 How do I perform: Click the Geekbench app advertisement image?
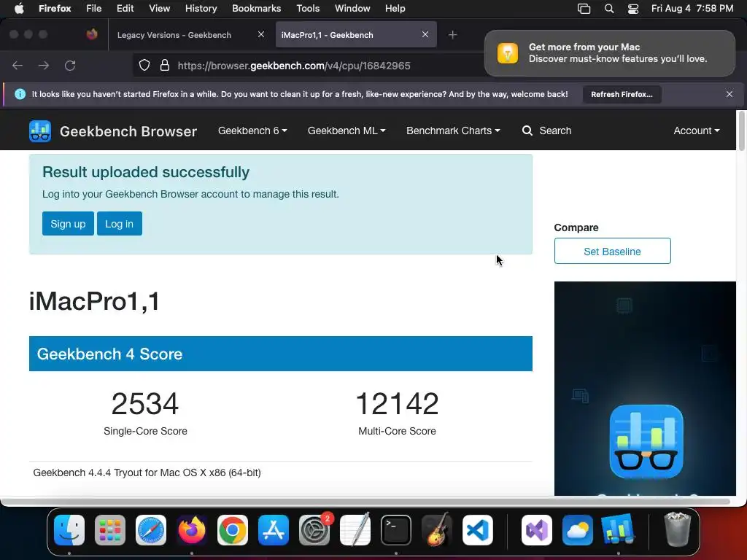[x=645, y=389]
